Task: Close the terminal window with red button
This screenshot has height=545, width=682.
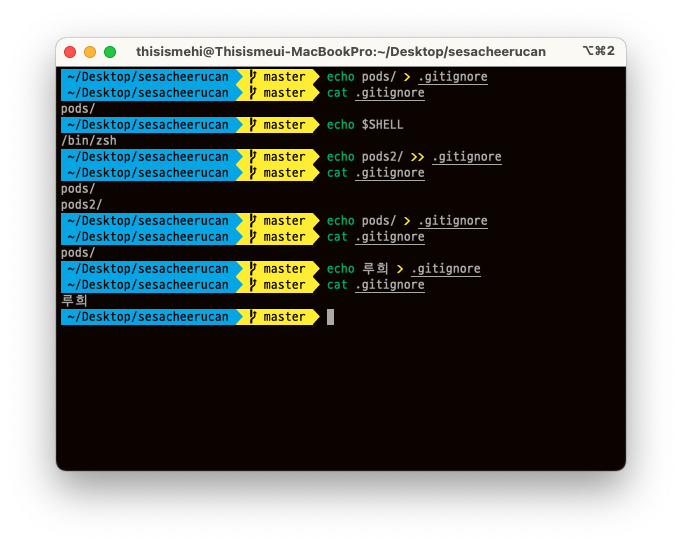Action: tap(70, 52)
